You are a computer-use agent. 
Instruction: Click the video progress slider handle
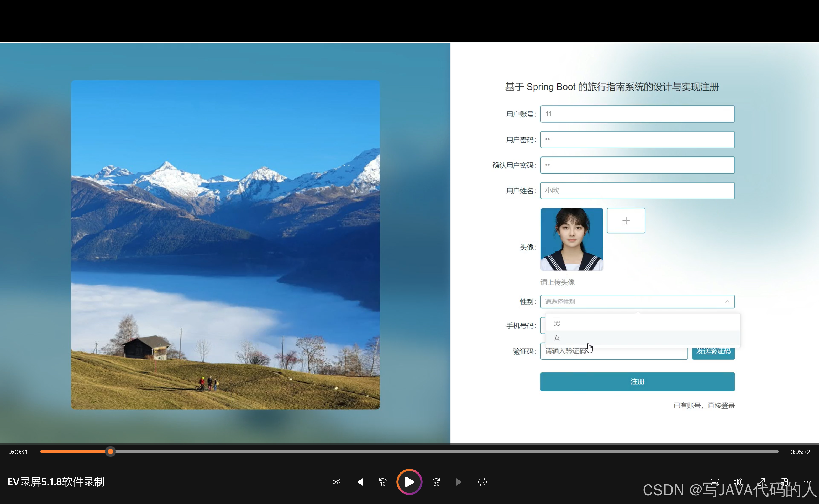[x=110, y=452]
